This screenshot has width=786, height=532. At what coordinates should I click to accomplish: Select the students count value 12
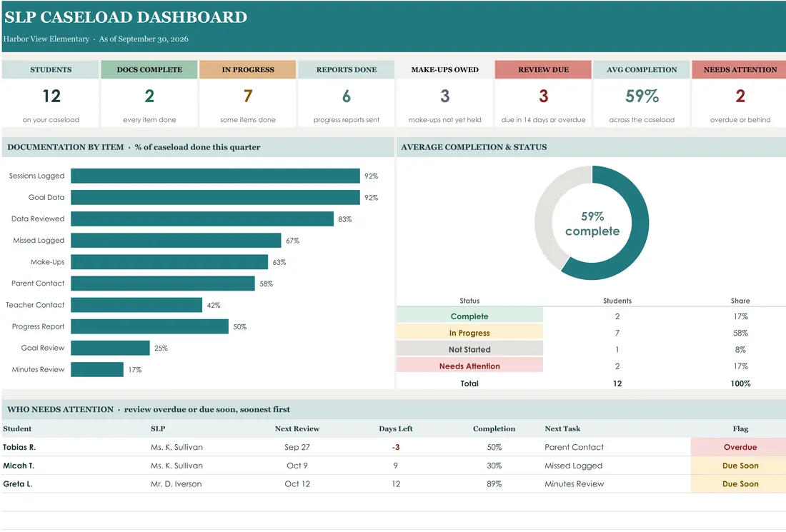coord(51,96)
